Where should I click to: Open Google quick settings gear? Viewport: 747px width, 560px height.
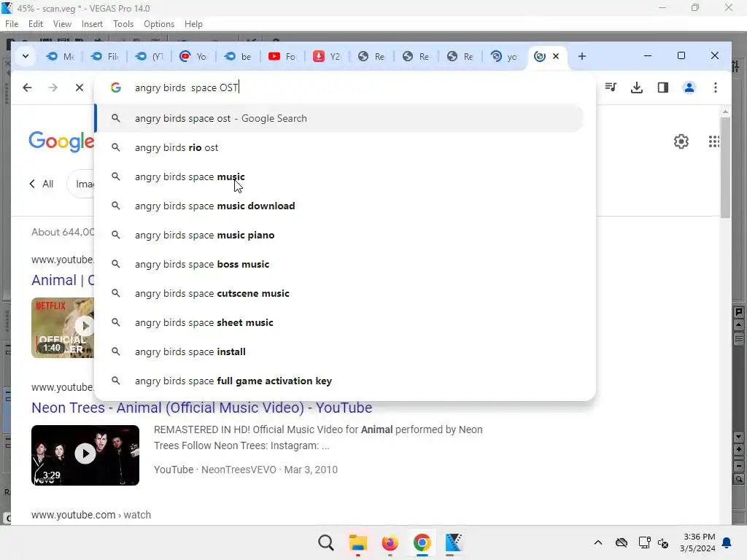click(x=681, y=141)
